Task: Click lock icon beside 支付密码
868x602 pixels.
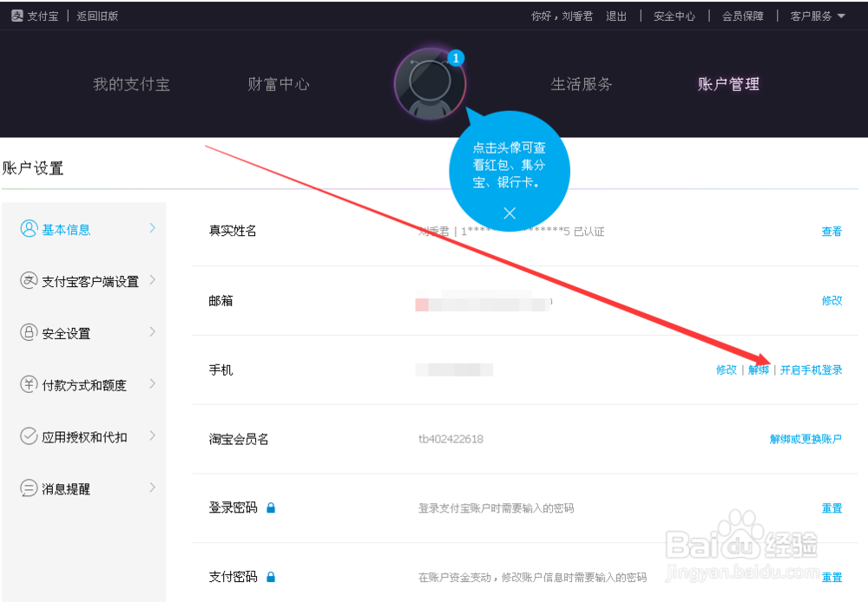Action: 271,577
